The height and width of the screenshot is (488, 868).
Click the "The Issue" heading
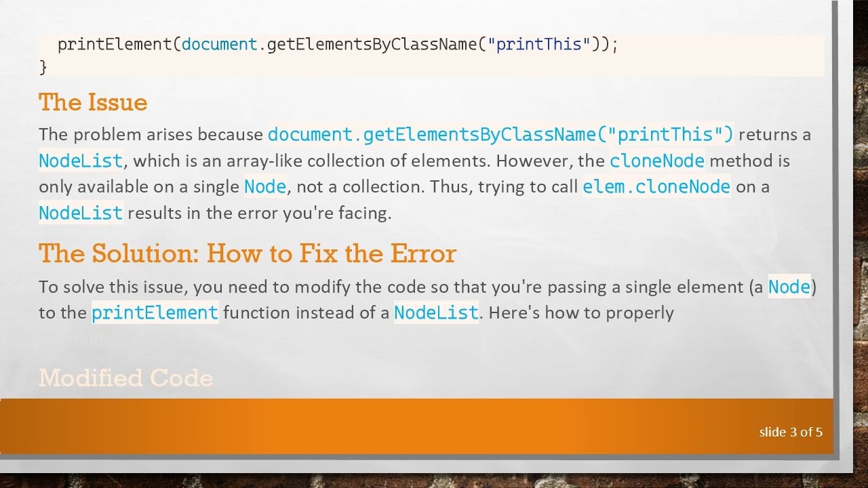(x=93, y=102)
